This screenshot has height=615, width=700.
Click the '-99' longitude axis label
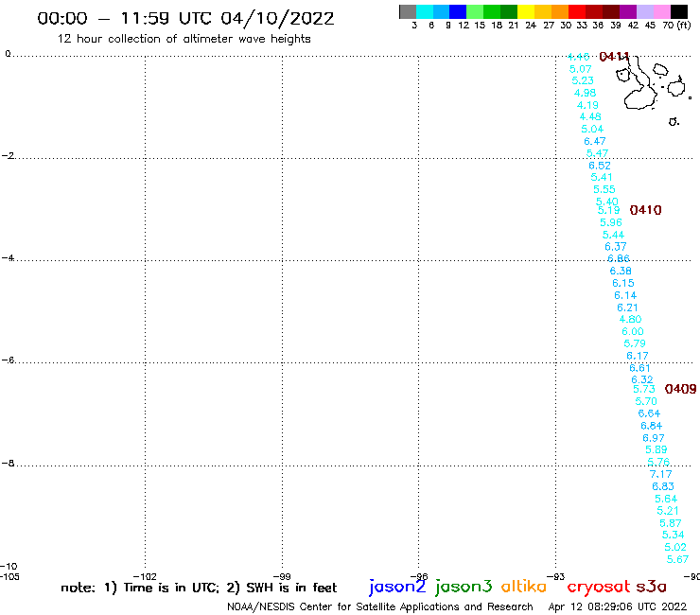pyautogui.click(x=282, y=576)
